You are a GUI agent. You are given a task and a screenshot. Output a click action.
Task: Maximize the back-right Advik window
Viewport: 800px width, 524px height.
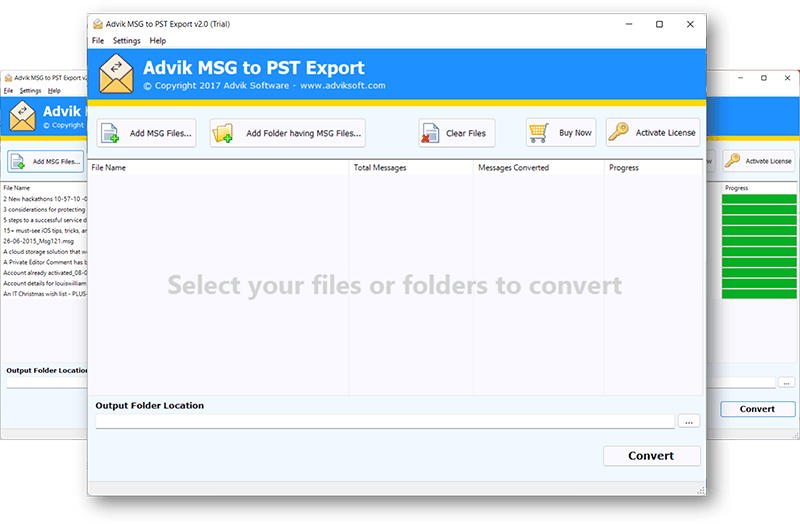[x=764, y=78]
